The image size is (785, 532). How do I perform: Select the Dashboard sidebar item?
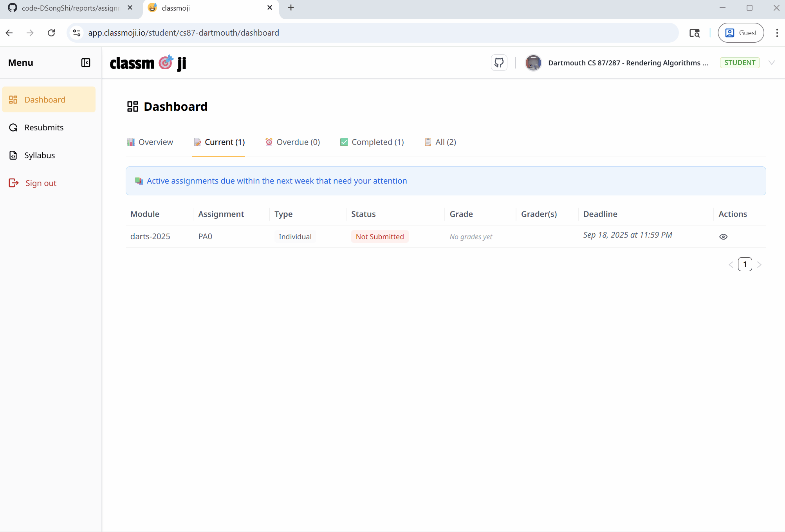45,100
